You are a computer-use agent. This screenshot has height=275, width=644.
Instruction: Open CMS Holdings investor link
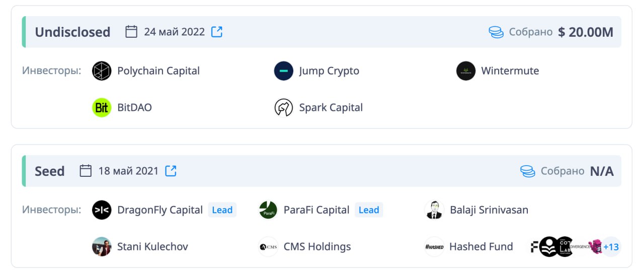(317, 247)
